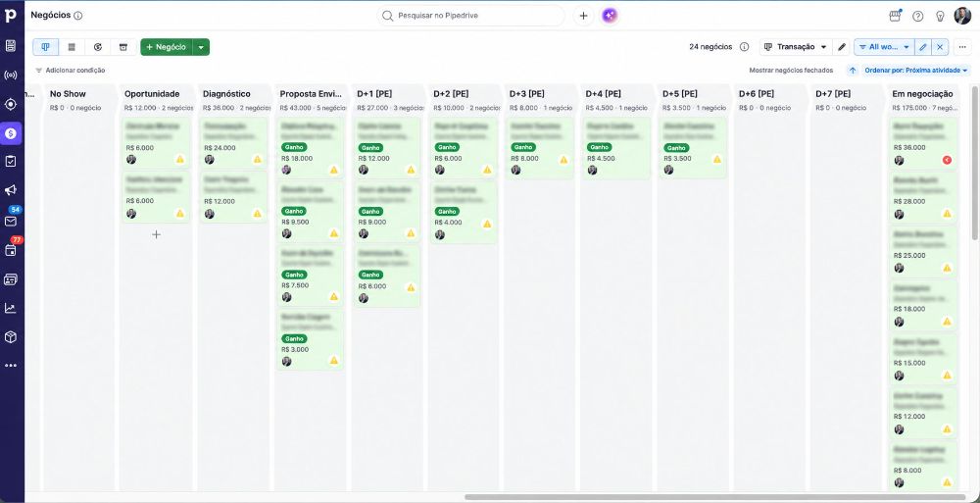Click R$ 7.500 value in Proposta column

pyautogui.click(x=295, y=286)
